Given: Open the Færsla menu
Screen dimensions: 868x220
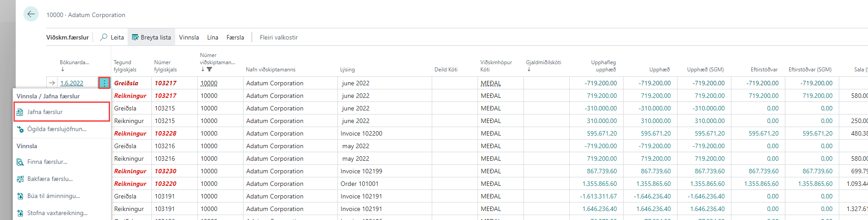Looking at the screenshot, I should point(235,37).
